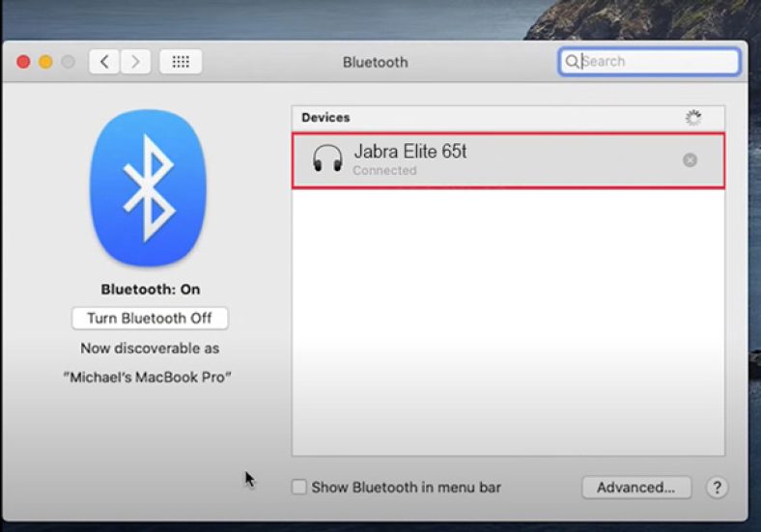The image size is (761, 532).
Task: Click the headphones icon beside Jabra Elite 65t
Action: [x=328, y=158]
